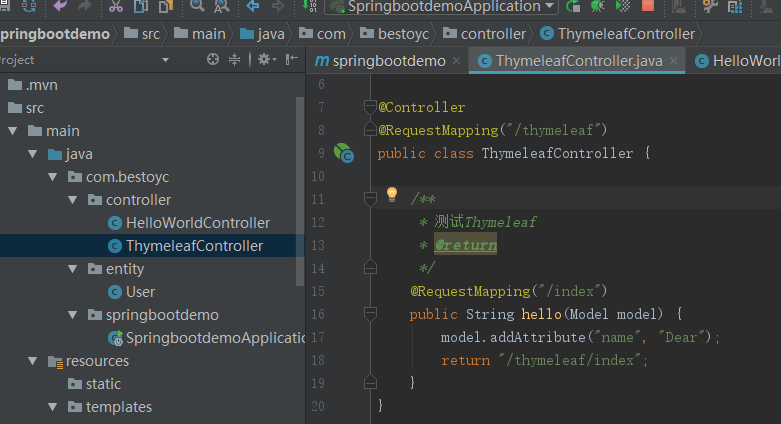The height and width of the screenshot is (424, 781).
Task: Click the Spring bean gutter icon on line 9
Action: click(344, 153)
